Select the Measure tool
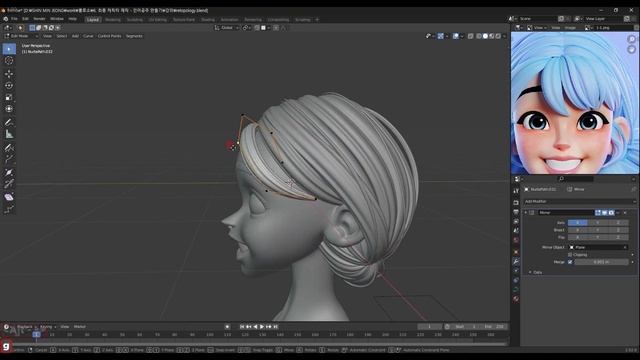Viewport: 640px width, 360px height. (x=9, y=134)
